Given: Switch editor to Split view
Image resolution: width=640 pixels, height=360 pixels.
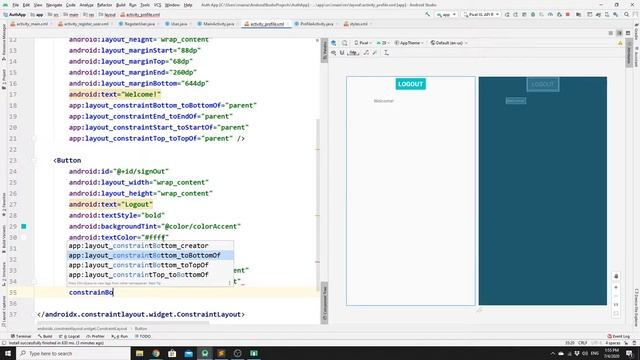Looking at the screenshot, I should tap(619, 33).
